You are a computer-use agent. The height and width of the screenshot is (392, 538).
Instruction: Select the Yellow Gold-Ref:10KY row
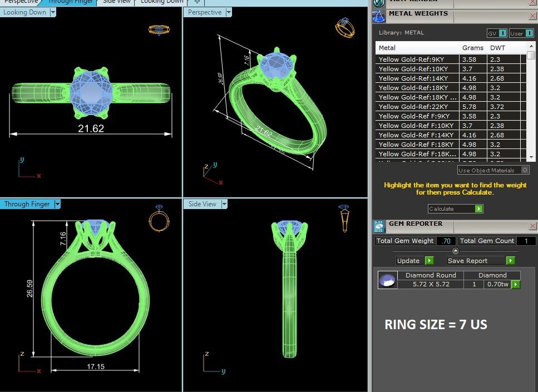click(451, 69)
